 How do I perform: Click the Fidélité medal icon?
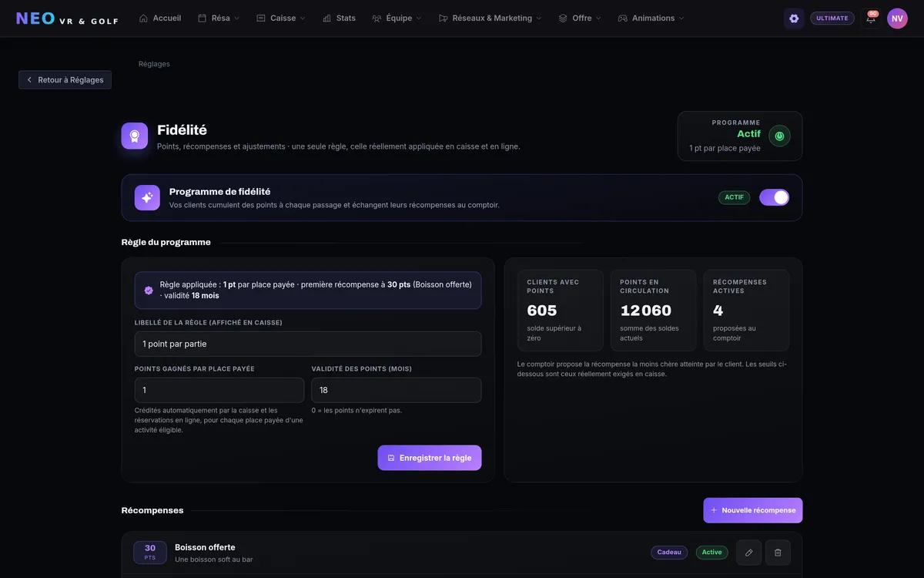[x=135, y=136]
